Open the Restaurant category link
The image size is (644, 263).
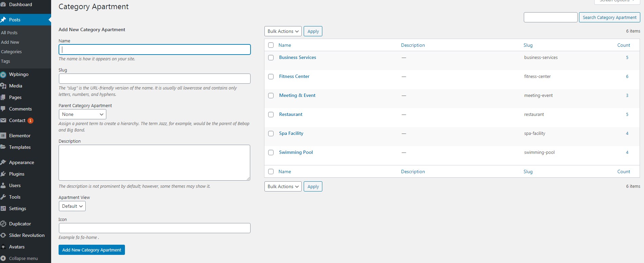click(x=291, y=114)
